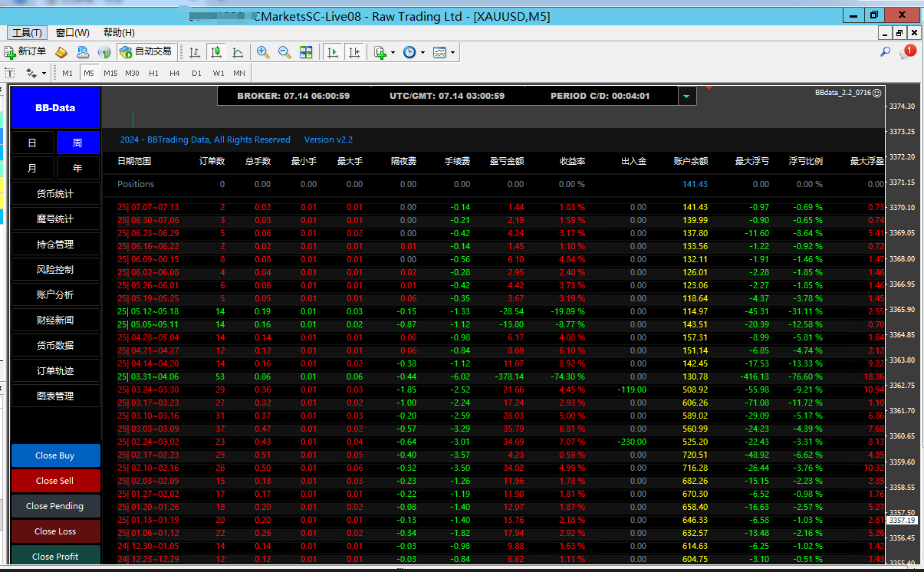Open the 帮助(H) menu
This screenshot has width=924, height=572.
(119, 32)
